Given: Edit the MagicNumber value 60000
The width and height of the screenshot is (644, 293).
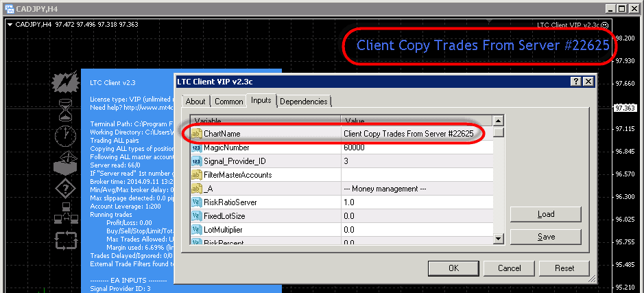Looking at the screenshot, I should [x=417, y=147].
